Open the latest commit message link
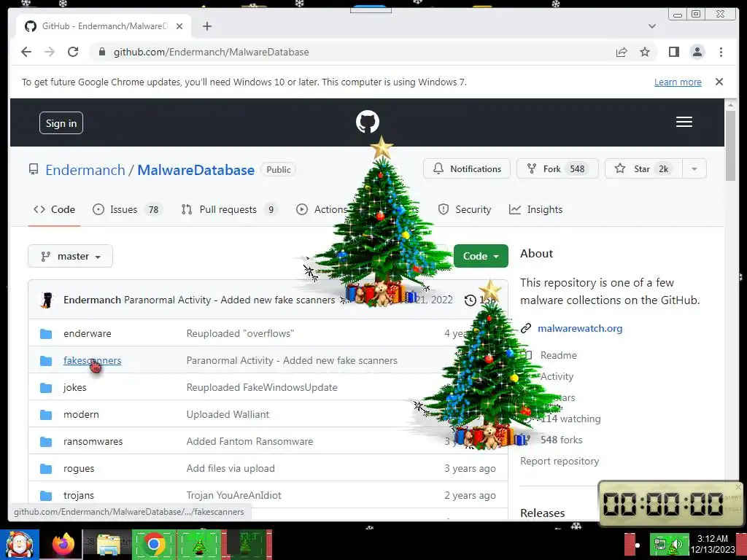The height and width of the screenshot is (560, 747). point(230,300)
